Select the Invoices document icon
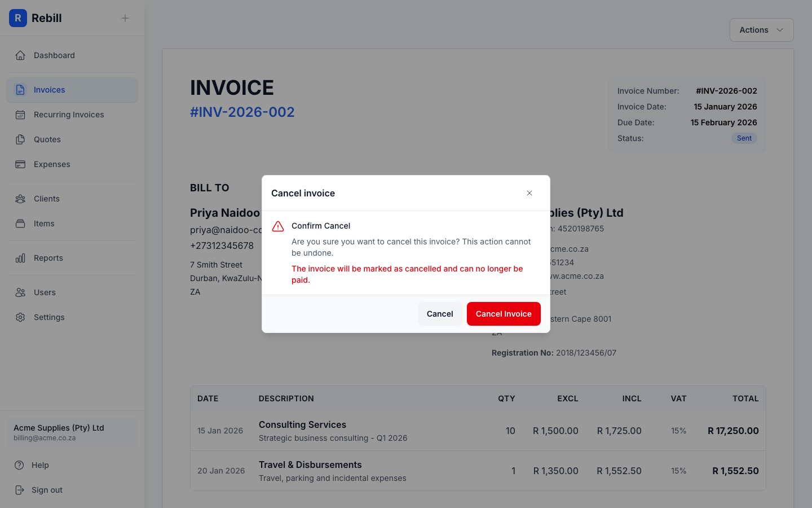This screenshot has width=812, height=508. (x=20, y=90)
